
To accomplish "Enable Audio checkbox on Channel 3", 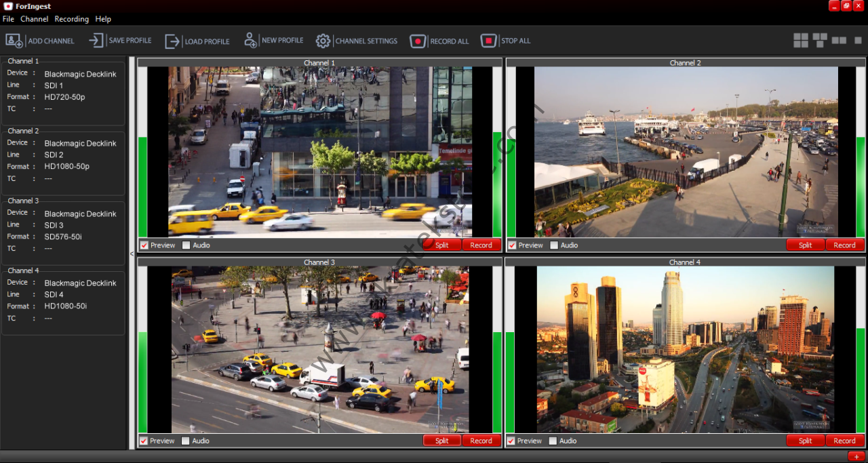I will click(185, 441).
